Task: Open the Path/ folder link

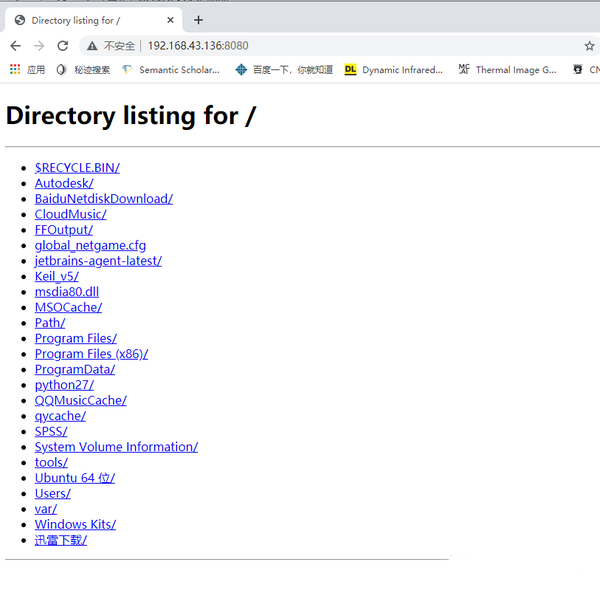Action: (x=50, y=323)
